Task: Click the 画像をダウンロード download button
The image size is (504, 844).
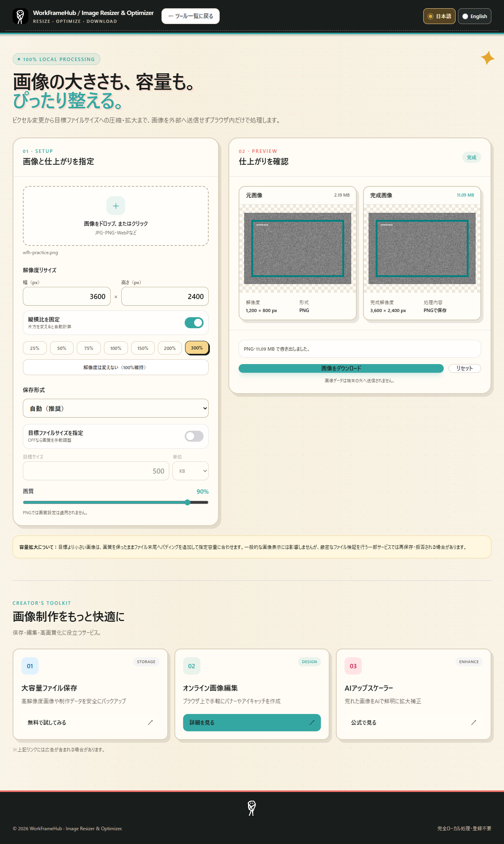Action: [x=341, y=368]
